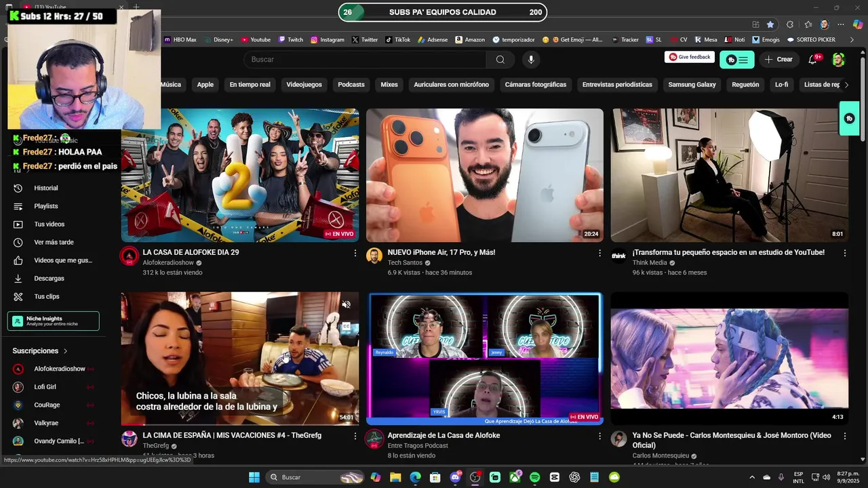The image size is (868, 488).
Task: Toggle captions on TheGrefg video preview
Action: 346,326
